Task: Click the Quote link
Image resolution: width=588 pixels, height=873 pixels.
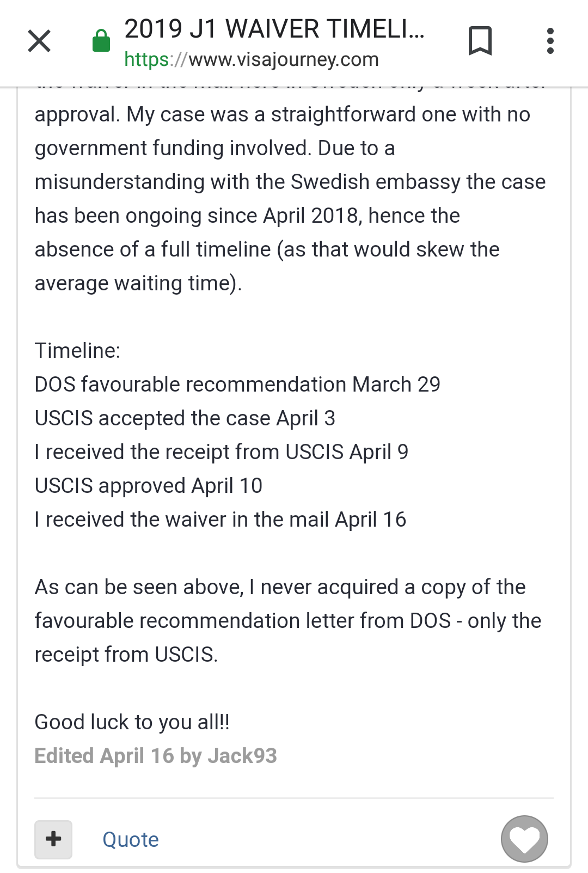Action: pos(131,840)
